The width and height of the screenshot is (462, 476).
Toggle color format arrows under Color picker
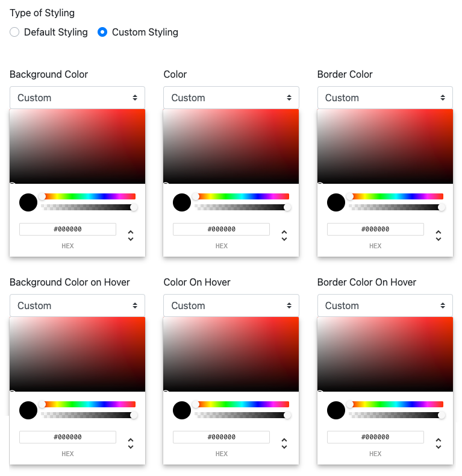(x=284, y=235)
